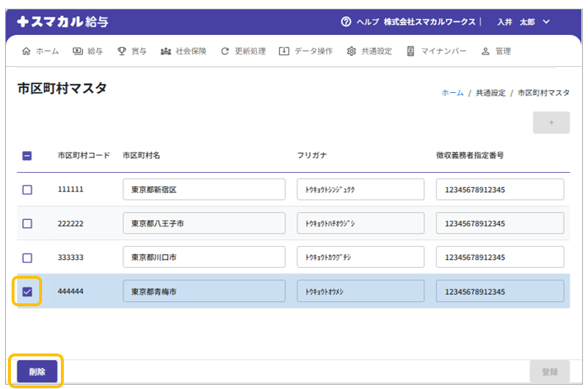Click the 更新処理 refresh icon
The height and width of the screenshot is (389, 588).
click(225, 52)
